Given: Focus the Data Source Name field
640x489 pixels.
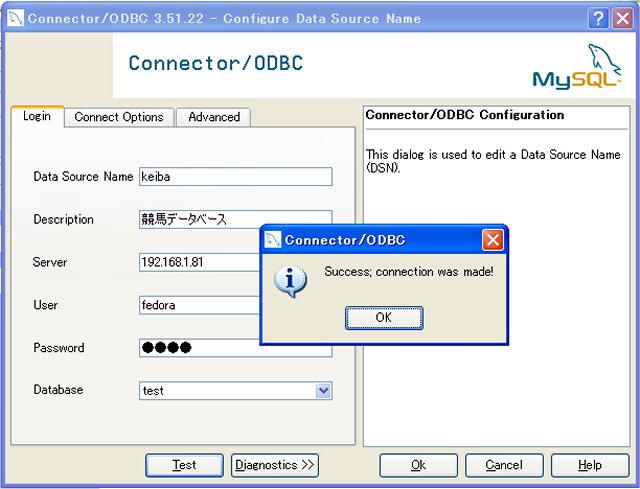Looking at the screenshot, I should (x=236, y=177).
